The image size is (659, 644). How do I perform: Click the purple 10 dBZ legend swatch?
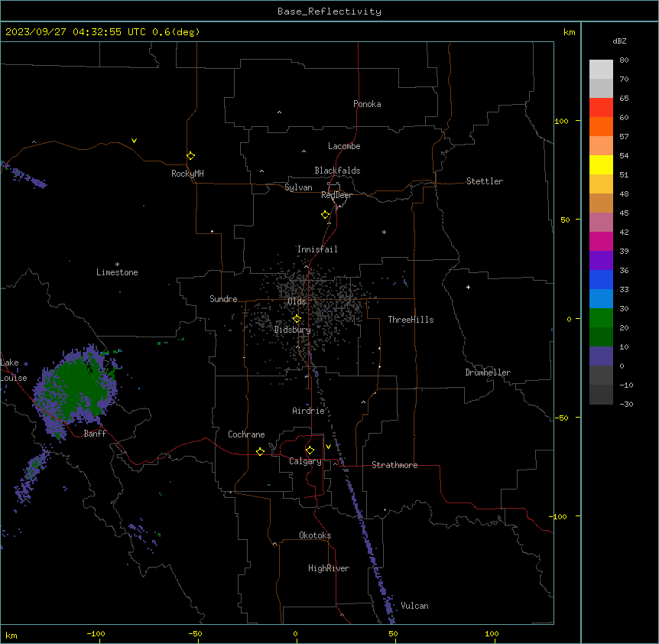coord(601,356)
